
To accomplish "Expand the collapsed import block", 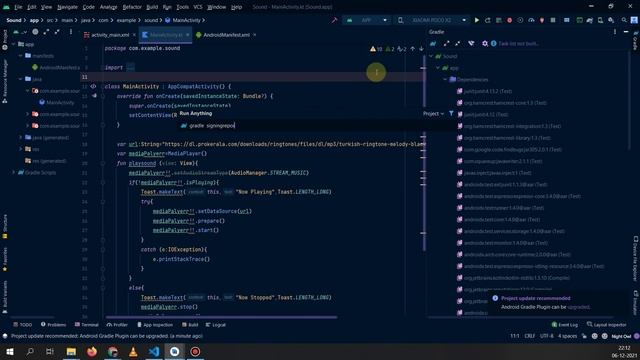I will 130,68.
